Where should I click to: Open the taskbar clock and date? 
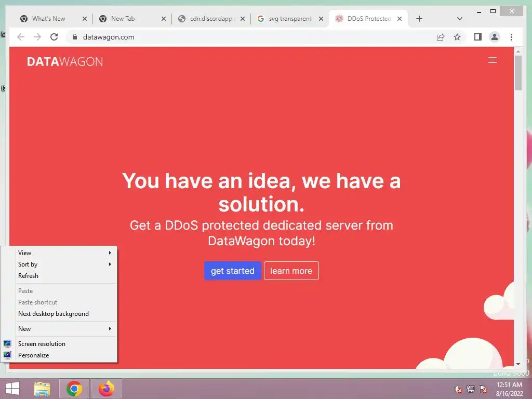[509, 389]
